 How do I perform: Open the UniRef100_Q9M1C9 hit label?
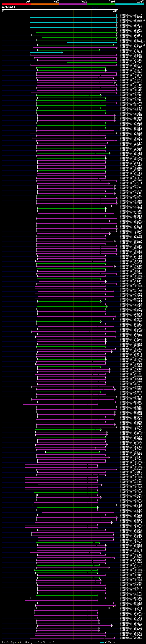tap(131, 93)
